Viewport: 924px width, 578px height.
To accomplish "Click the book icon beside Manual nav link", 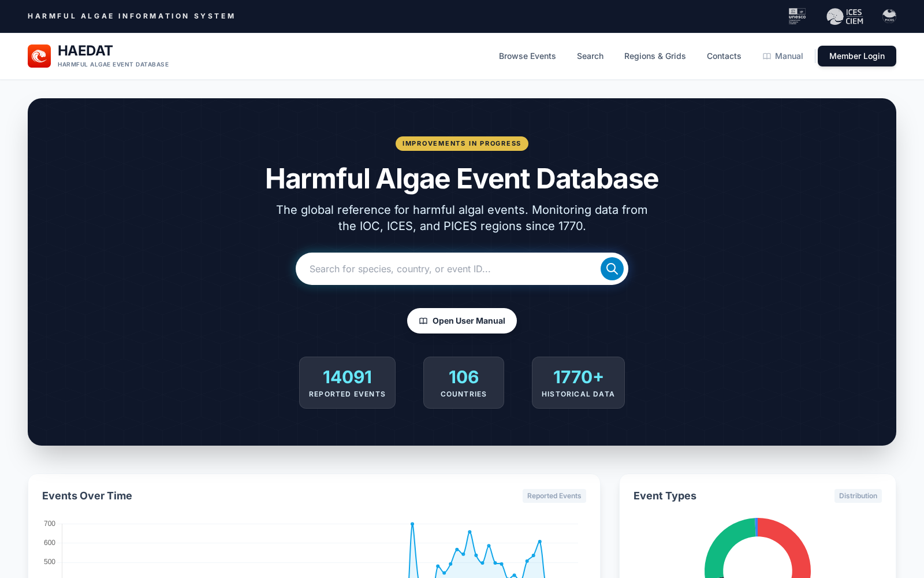I will coord(767,56).
